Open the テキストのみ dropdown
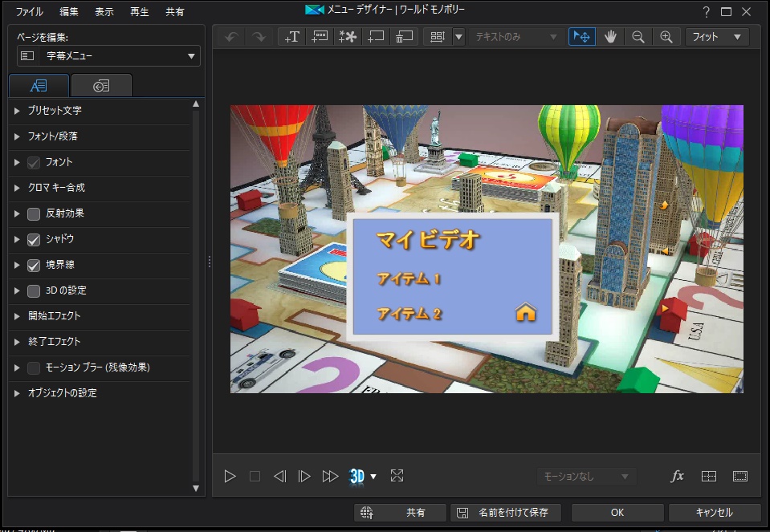770x532 pixels. pos(515,37)
